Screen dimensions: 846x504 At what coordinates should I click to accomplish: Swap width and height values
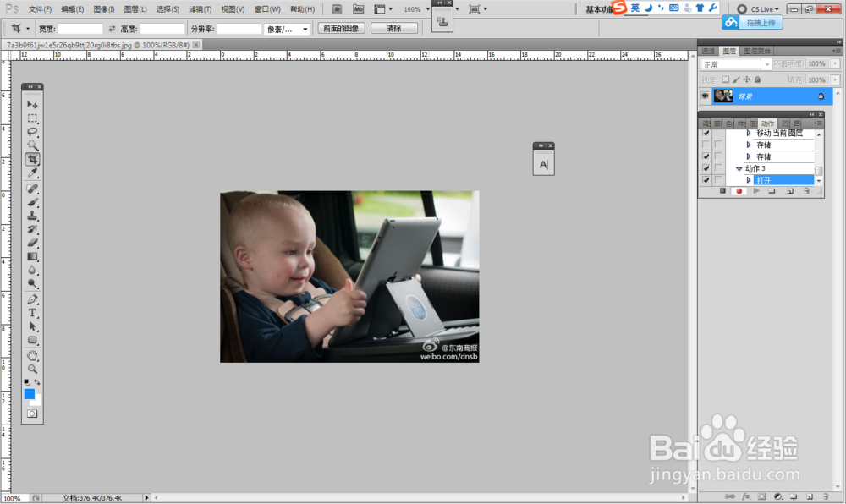tap(112, 29)
